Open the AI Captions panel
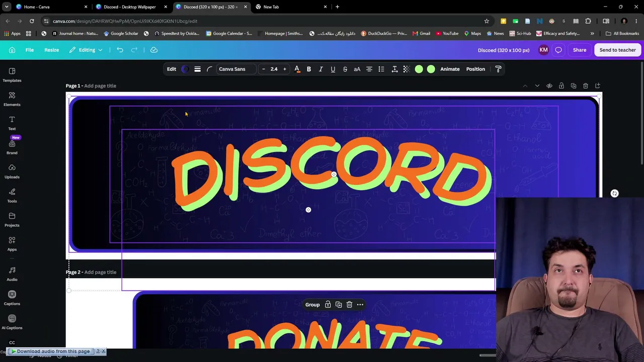This screenshot has width=644, height=362. (x=12, y=322)
